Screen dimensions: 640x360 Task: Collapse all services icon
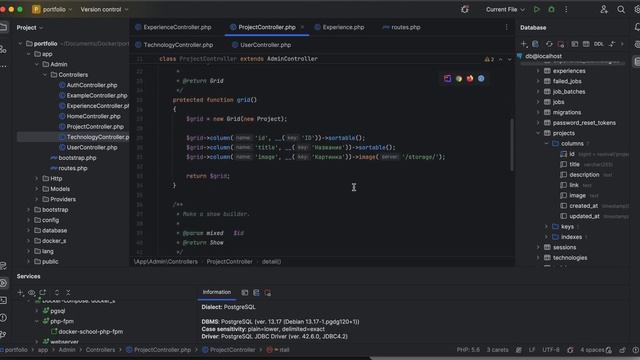68,292
